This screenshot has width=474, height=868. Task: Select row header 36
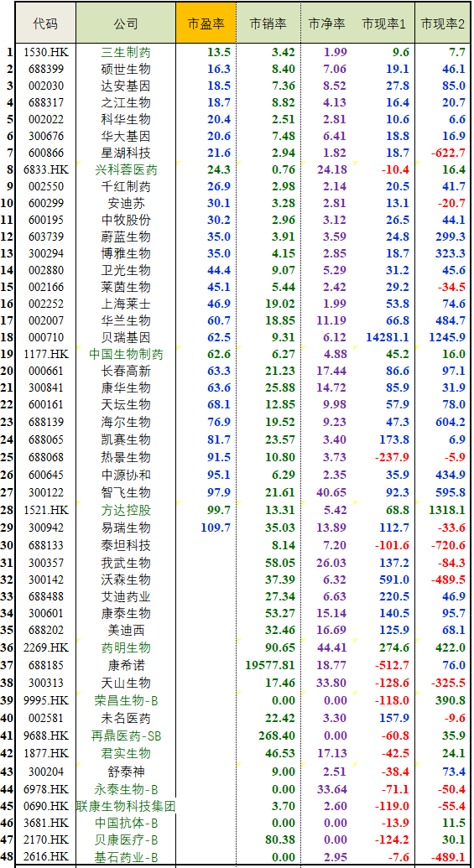pos(8,647)
